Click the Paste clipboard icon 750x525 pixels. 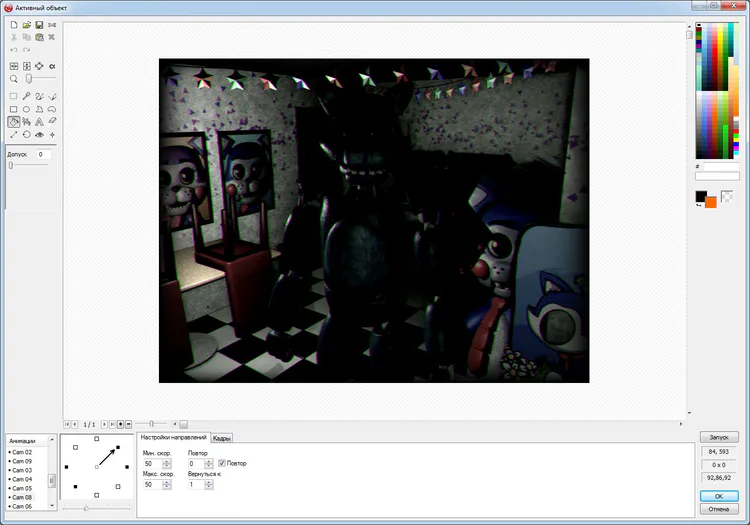coord(39,37)
